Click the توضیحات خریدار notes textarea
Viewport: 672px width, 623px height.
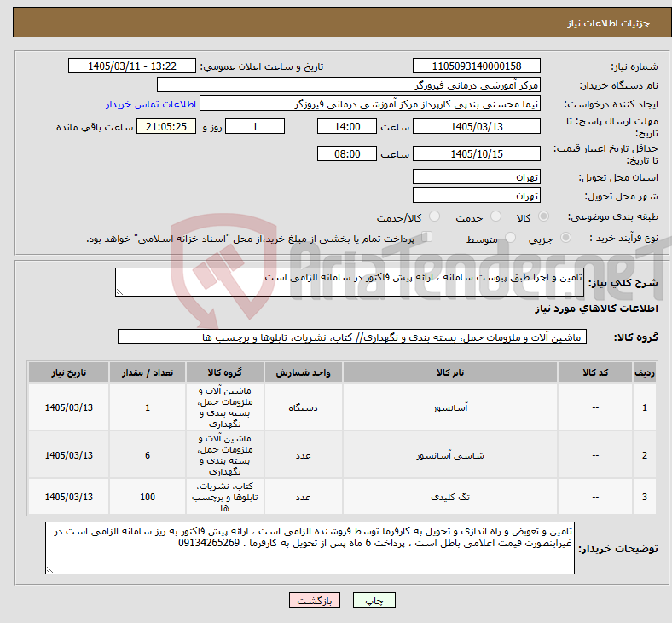[310, 548]
